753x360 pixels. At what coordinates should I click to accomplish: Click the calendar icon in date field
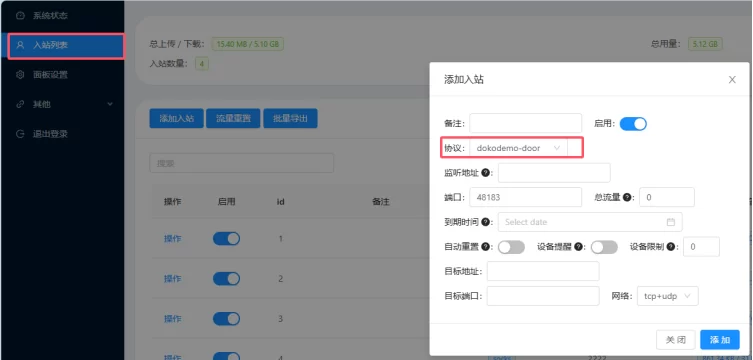pos(671,222)
